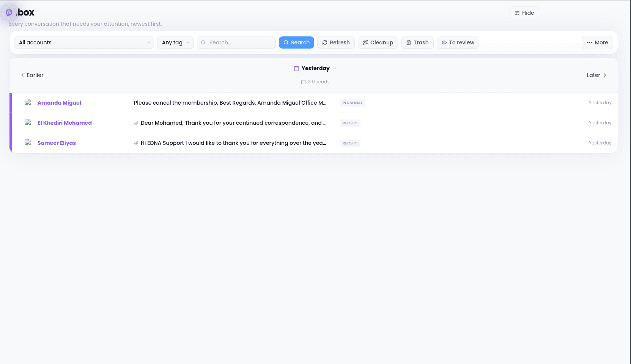Tick the 3 threads select-all checkbox
The image size is (631, 364).
pyautogui.click(x=303, y=82)
